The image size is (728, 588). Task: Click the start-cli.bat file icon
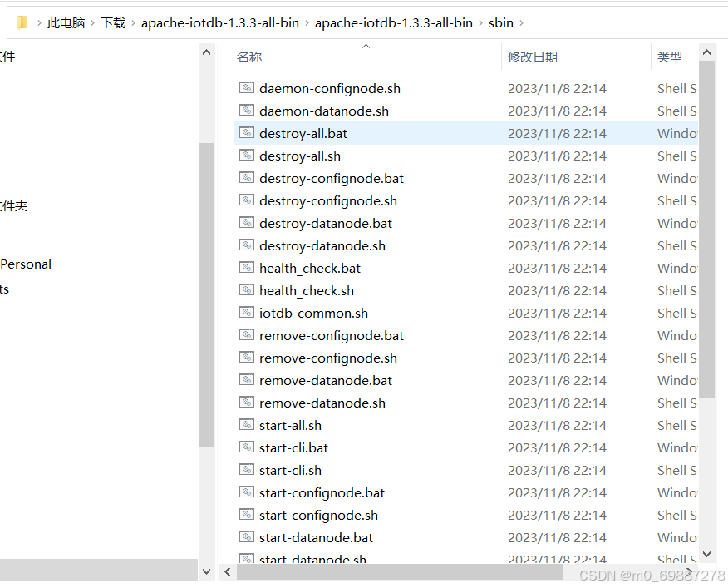[246, 447]
